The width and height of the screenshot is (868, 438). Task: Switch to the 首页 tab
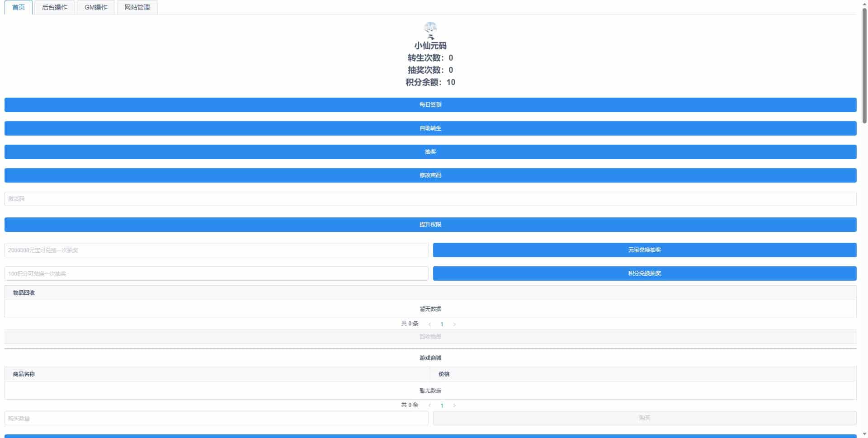(x=19, y=7)
